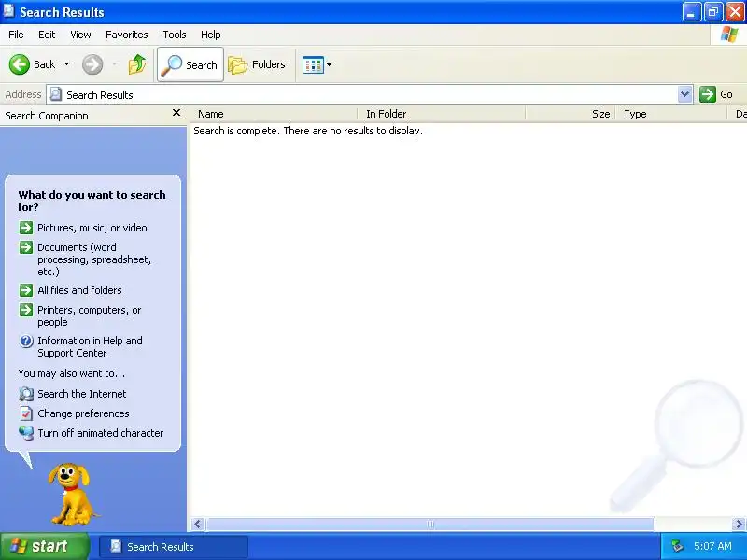The height and width of the screenshot is (560, 747).
Task: Click the Views icon in the toolbar
Action: point(313,64)
